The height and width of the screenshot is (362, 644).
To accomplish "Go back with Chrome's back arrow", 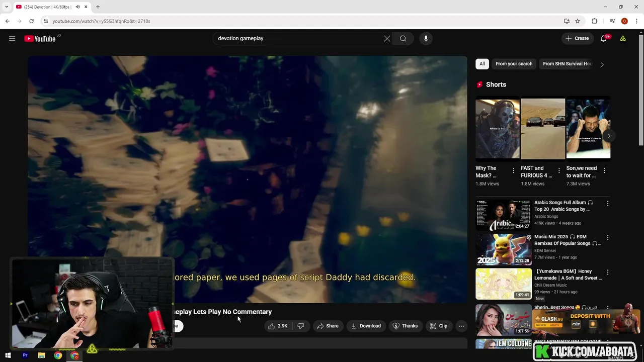I will click(x=7, y=21).
